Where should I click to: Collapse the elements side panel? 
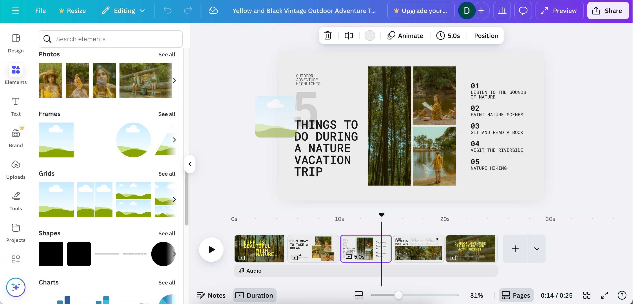(x=190, y=164)
